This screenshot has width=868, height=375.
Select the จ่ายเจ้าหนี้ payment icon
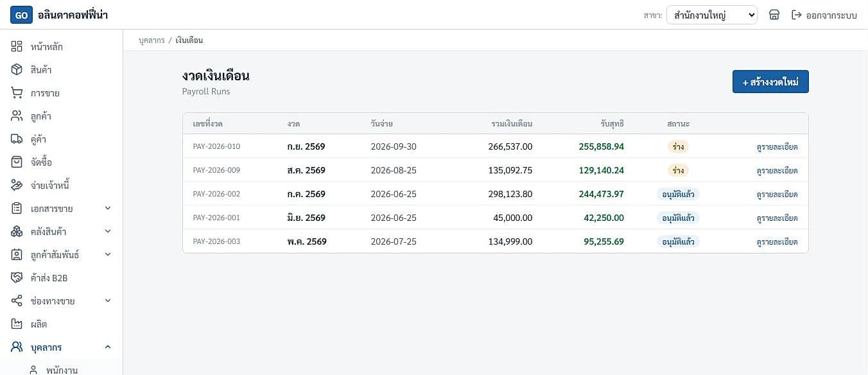[17, 186]
